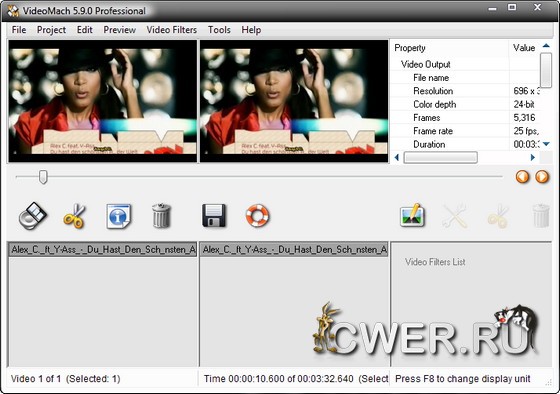Viewport: 560px width, 394px height.
Task: Select the Duration property row
Action: [x=465, y=144]
